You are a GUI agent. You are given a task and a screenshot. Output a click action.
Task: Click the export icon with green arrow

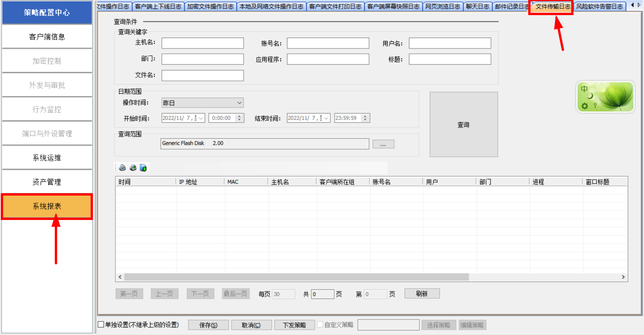pyautogui.click(x=143, y=168)
